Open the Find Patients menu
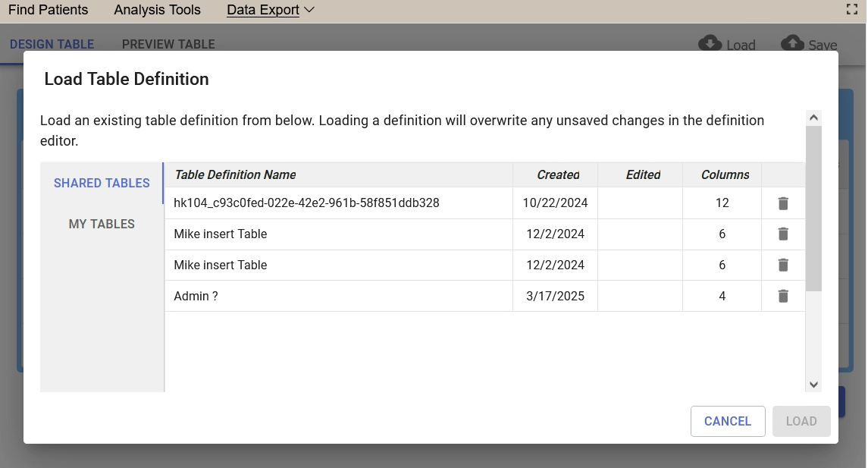 [48, 10]
